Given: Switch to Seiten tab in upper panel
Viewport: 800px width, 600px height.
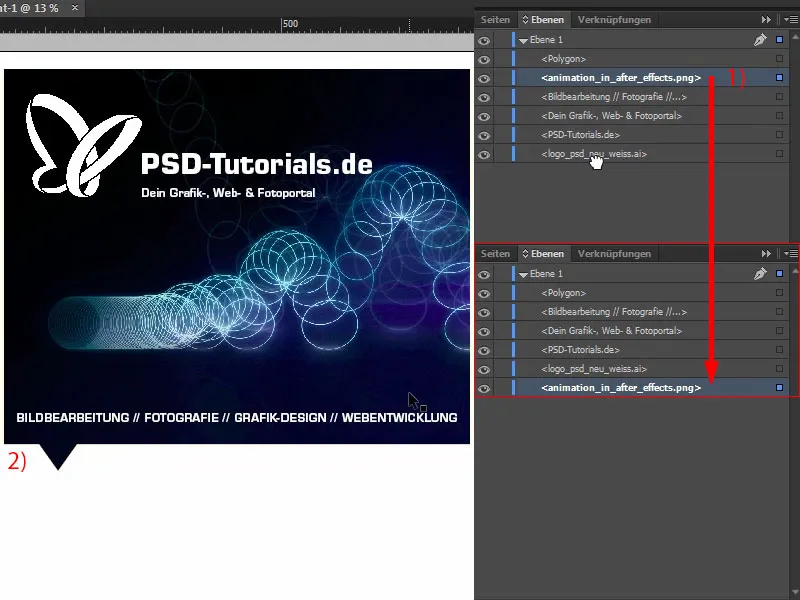Looking at the screenshot, I should (495, 19).
